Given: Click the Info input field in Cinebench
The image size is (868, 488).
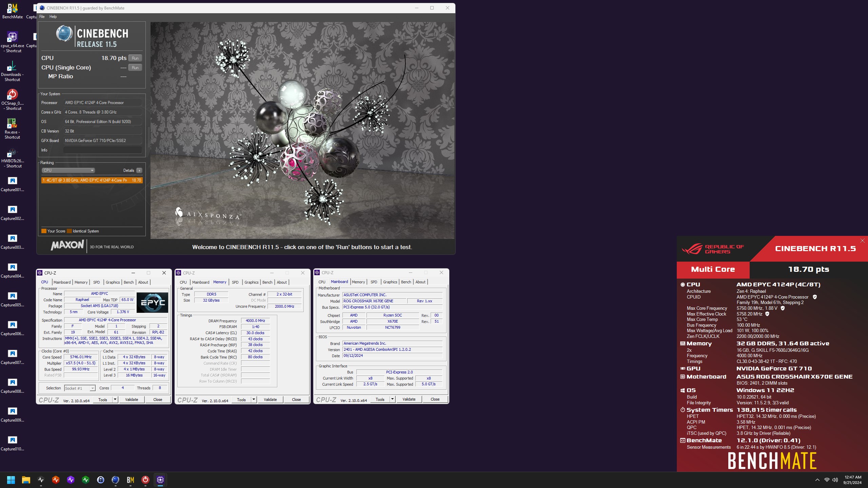Looking at the screenshot, I should 103,150.
